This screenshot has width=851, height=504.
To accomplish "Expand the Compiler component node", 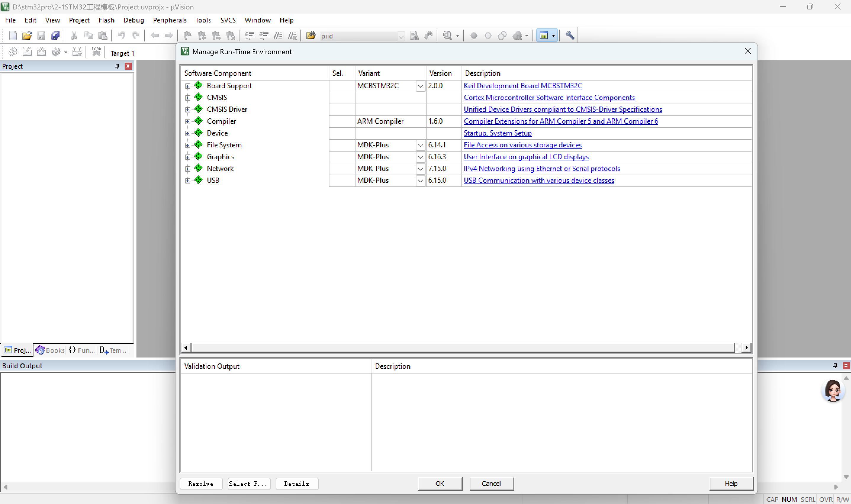I will 188,122.
